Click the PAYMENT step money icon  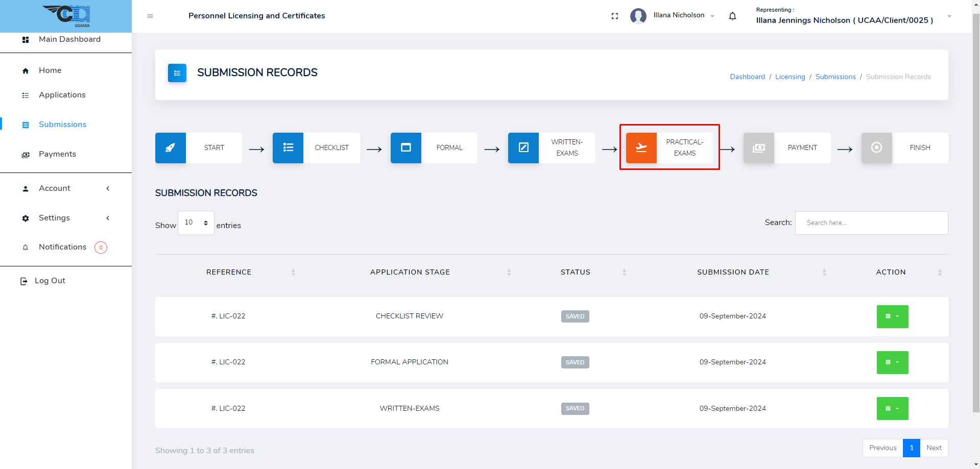click(x=759, y=147)
